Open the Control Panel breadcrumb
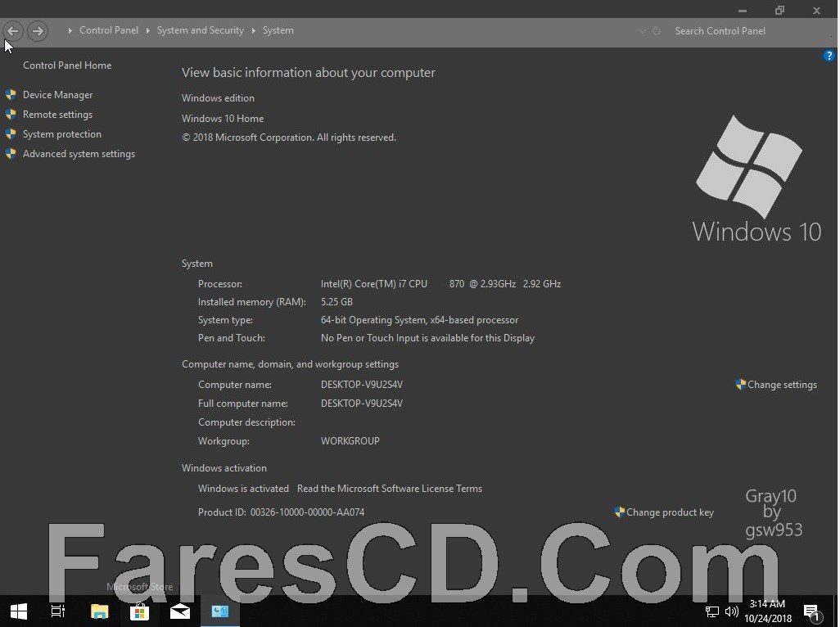840x627 pixels. point(109,30)
